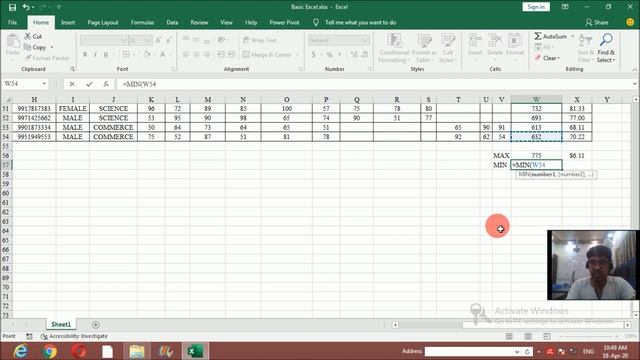This screenshot has height=360, width=640.
Task: Select the Sheet1 tab
Action: click(61, 324)
